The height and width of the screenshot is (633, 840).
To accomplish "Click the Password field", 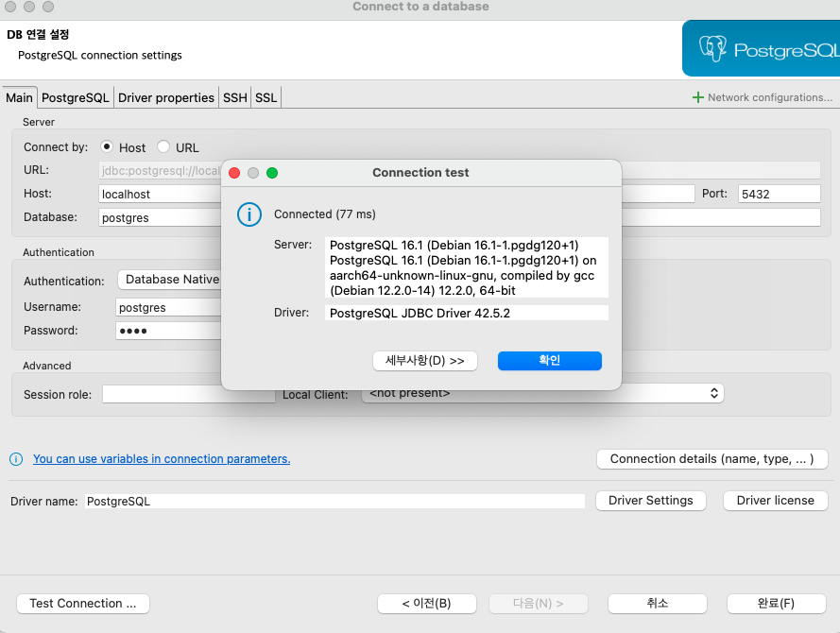I will tap(169, 331).
